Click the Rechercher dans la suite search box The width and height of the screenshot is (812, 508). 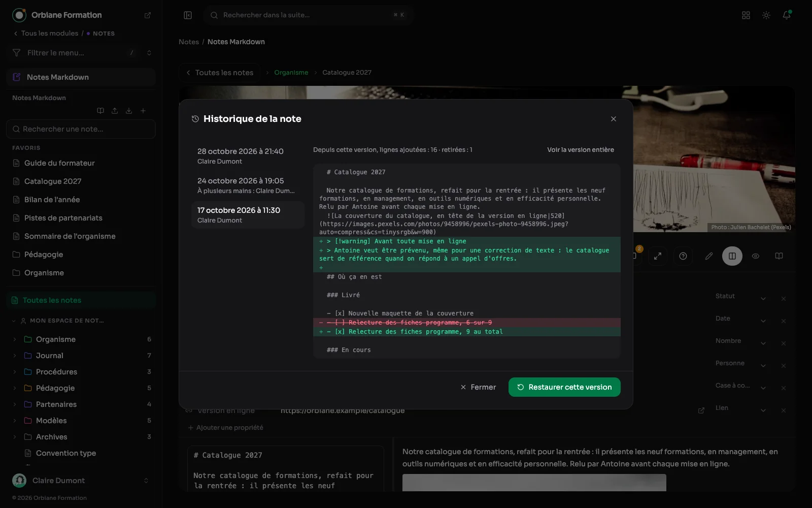point(309,15)
